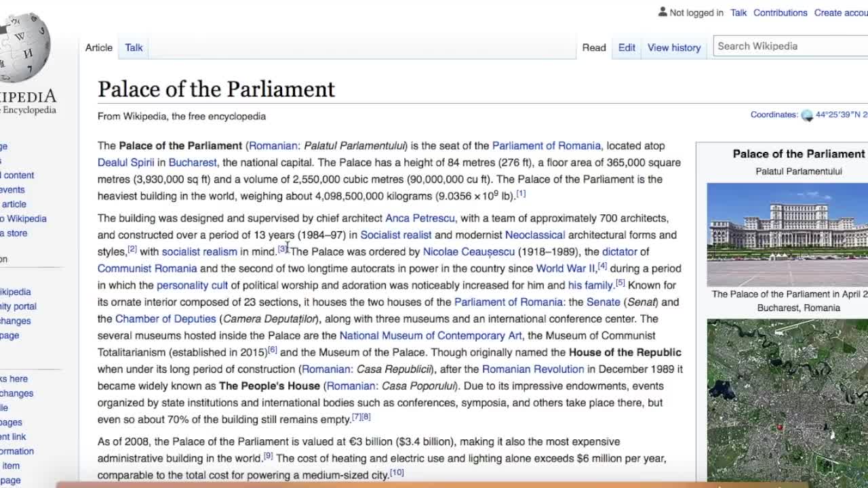This screenshot has height=488, width=868.
Task: Click into the Search Wikipedia field
Action: click(791, 46)
